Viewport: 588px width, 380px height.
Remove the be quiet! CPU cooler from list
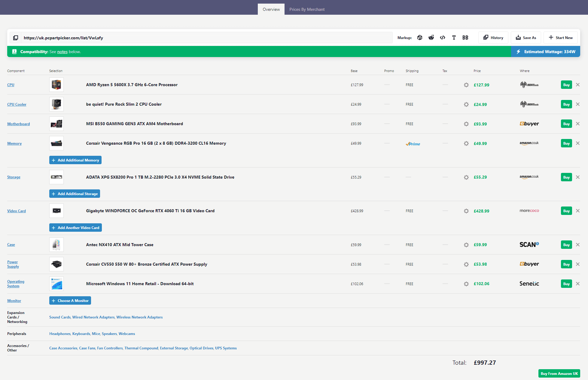[578, 104]
